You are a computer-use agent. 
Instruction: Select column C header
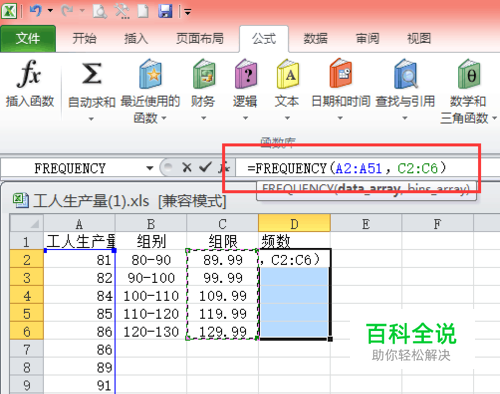pyautogui.click(x=223, y=223)
